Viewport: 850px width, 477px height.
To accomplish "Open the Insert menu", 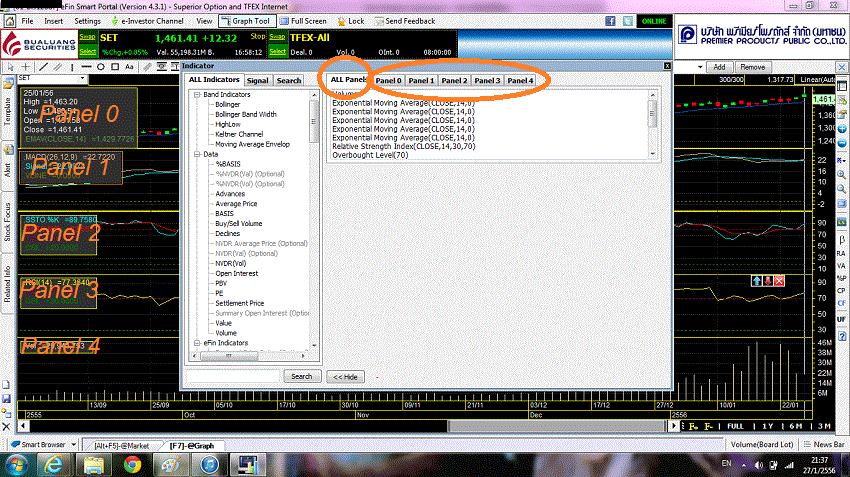I will click(54, 21).
